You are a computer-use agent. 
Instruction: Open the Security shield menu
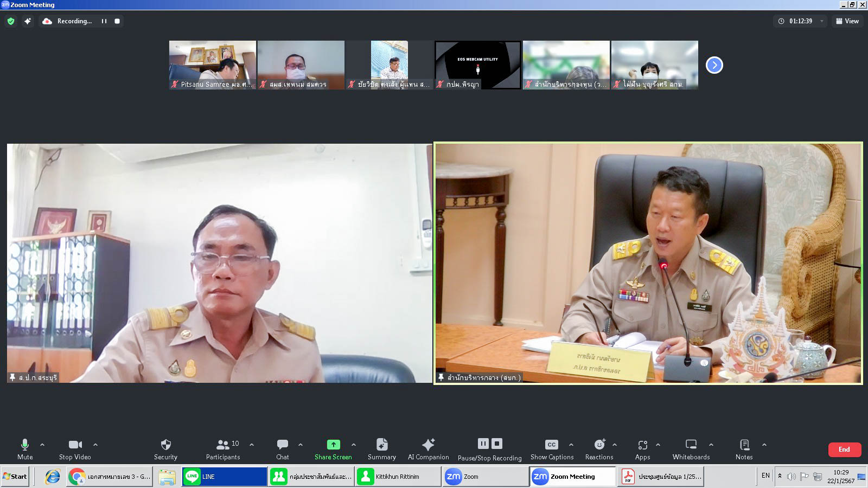pyautogui.click(x=165, y=450)
